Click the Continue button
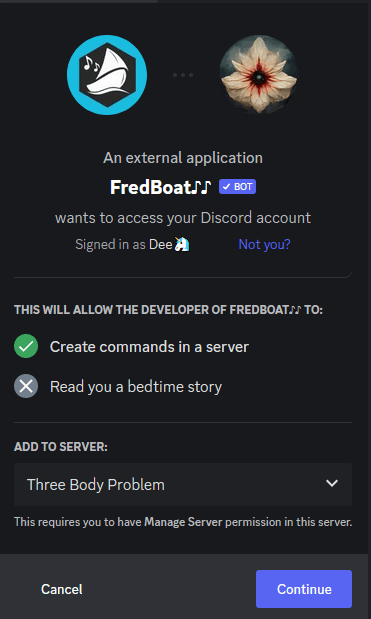Image resolution: width=371 pixels, height=619 pixels. (304, 589)
